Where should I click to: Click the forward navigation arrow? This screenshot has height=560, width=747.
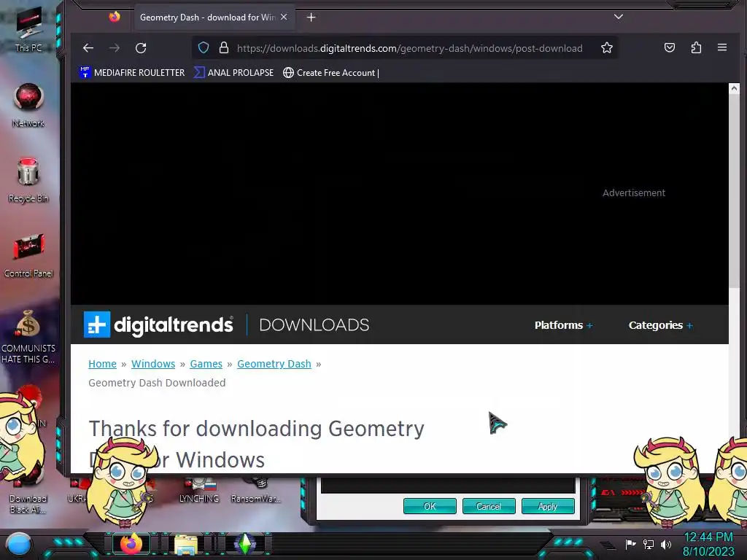point(115,48)
